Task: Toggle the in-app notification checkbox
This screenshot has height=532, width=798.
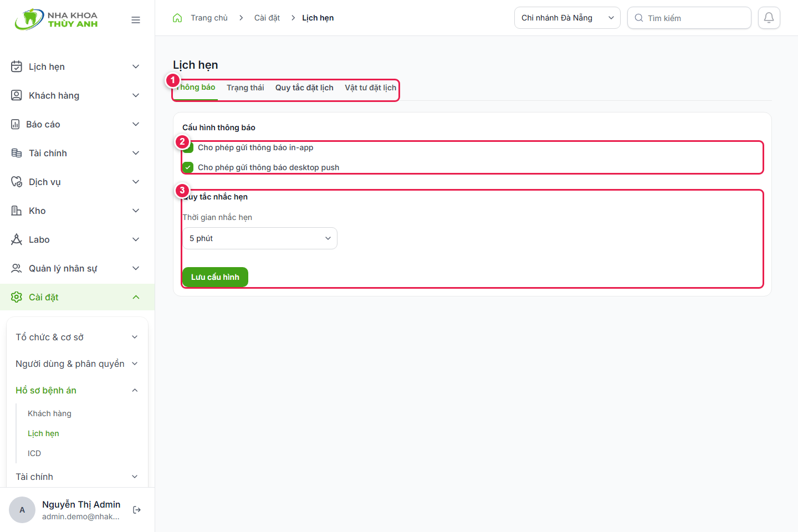Action: coord(188,147)
